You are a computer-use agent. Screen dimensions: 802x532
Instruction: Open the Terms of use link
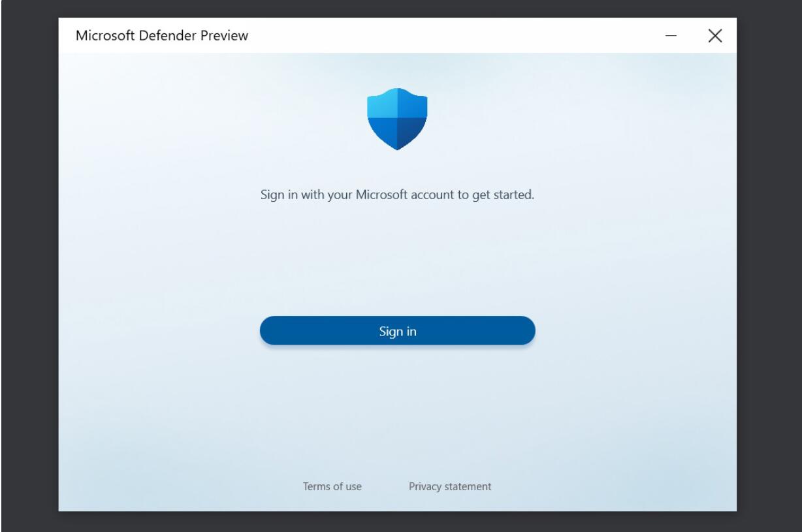332,486
